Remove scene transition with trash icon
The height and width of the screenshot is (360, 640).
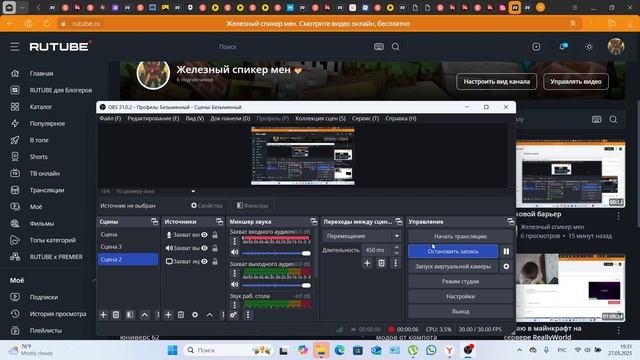pos(381,263)
